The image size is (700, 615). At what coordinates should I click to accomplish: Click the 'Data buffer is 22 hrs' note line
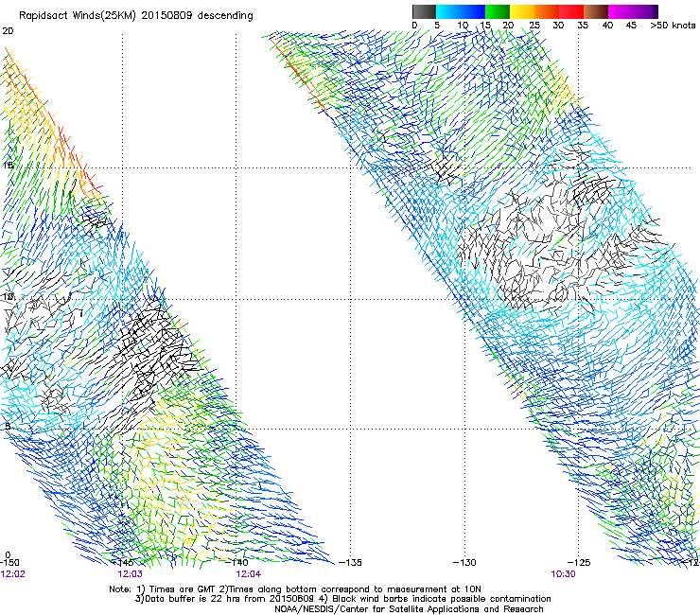(342, 599)
